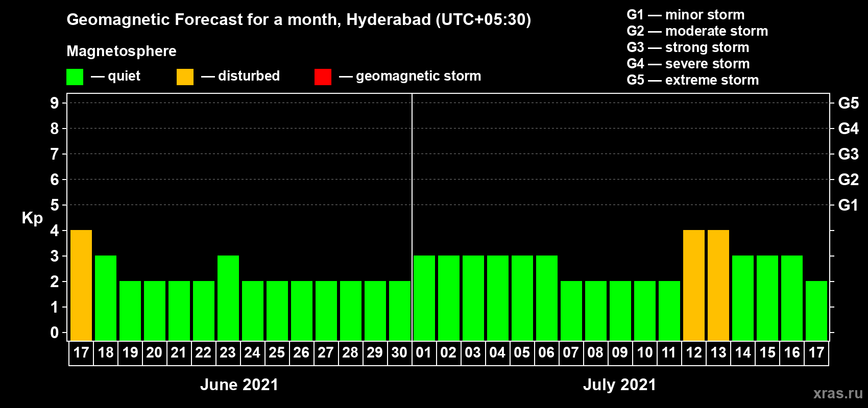868x408 pixels.
Task: Click 'G5 — extreme storm' legend line
Action: click(x=693, y=80)
